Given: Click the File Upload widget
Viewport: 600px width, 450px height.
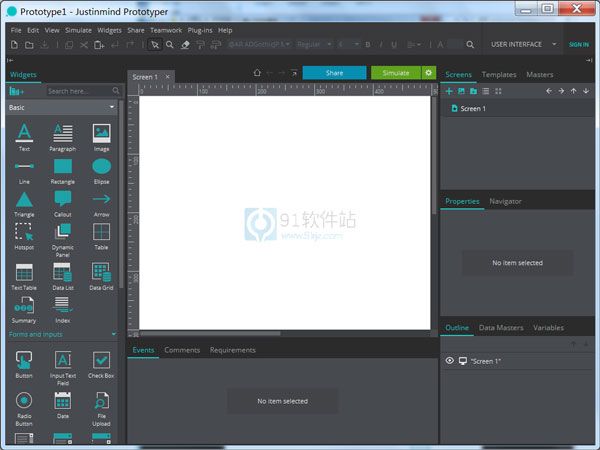Looking at the screenshot, I should [x=101, y=401].
